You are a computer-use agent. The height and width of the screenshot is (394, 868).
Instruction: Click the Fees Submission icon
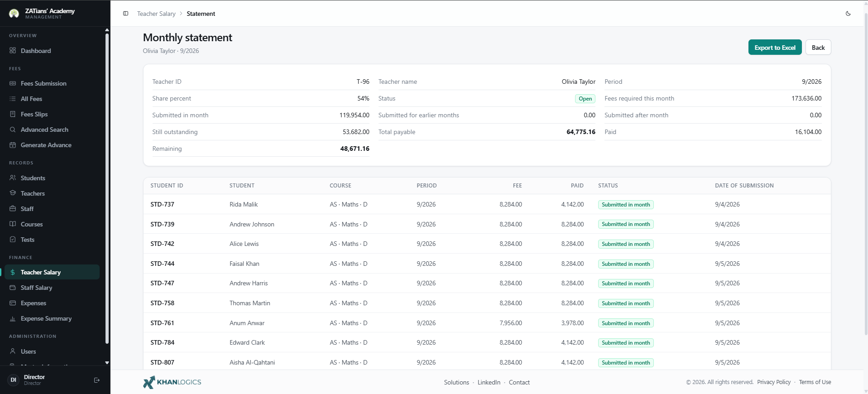tap(13, 83)
